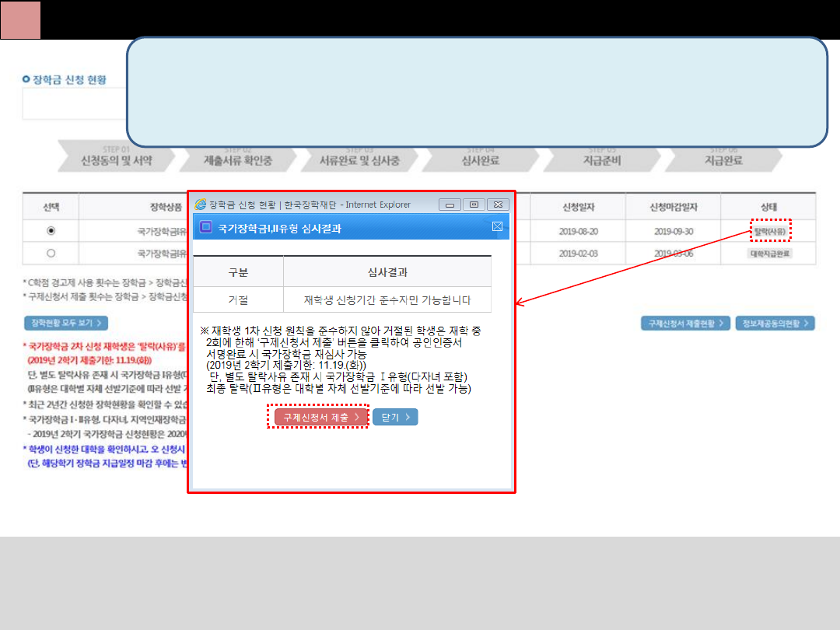Viewport: 840px width, 630px height.
Task: Click the 심사결과 column header in popup
Action: pos(387,272)
